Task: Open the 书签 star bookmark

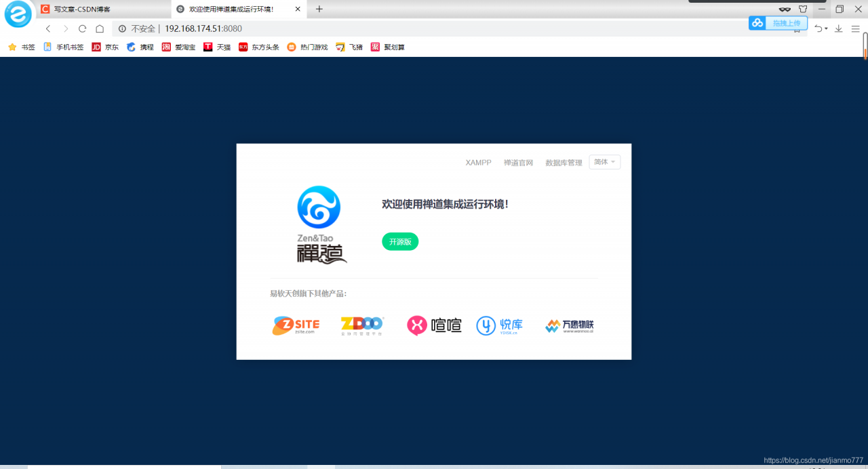Action: point(21,47)
